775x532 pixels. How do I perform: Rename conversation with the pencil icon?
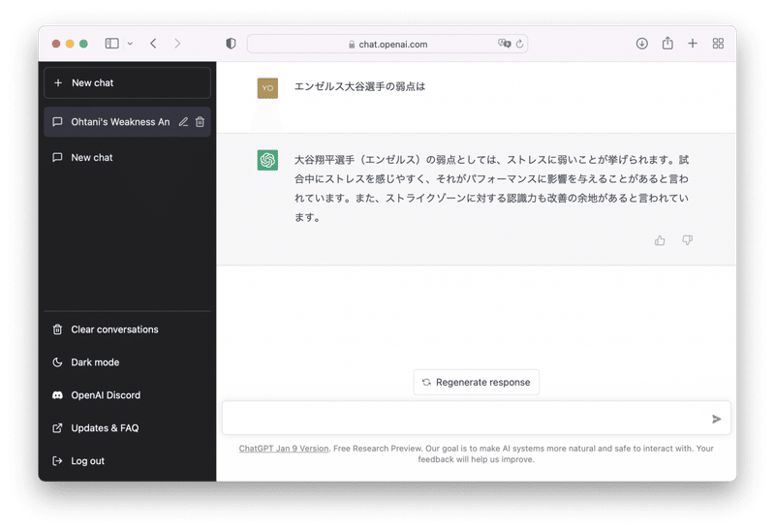[x=183, y=122]
